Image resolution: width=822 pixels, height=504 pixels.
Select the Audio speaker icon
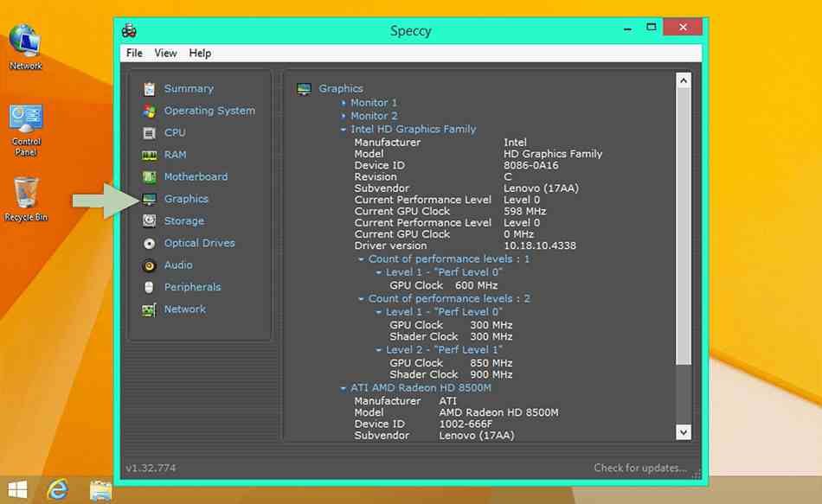(x=149, y=265)
